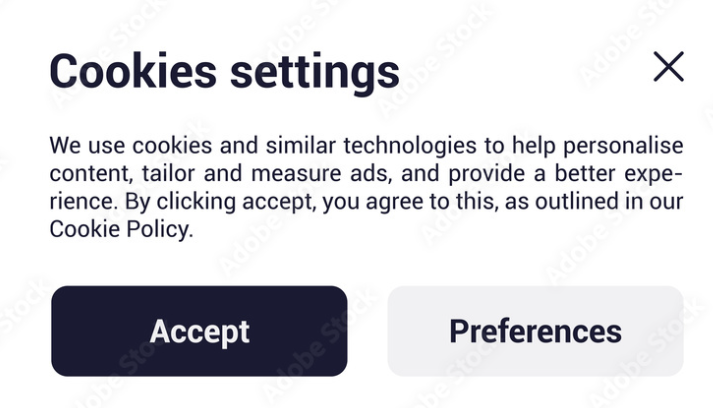Tap the Preferences label
This screenshot has width=713, height=408.
[x=535, y=331]
